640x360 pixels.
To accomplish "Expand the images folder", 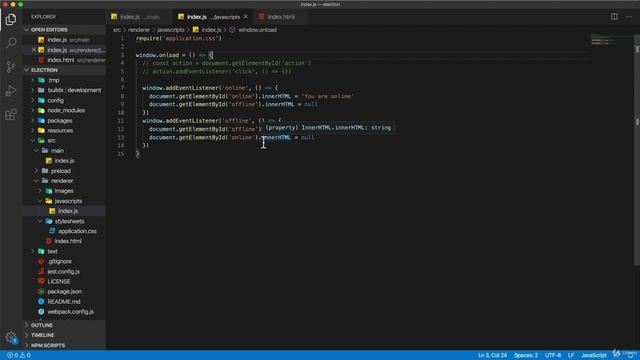I will click(x=64, y=191).
